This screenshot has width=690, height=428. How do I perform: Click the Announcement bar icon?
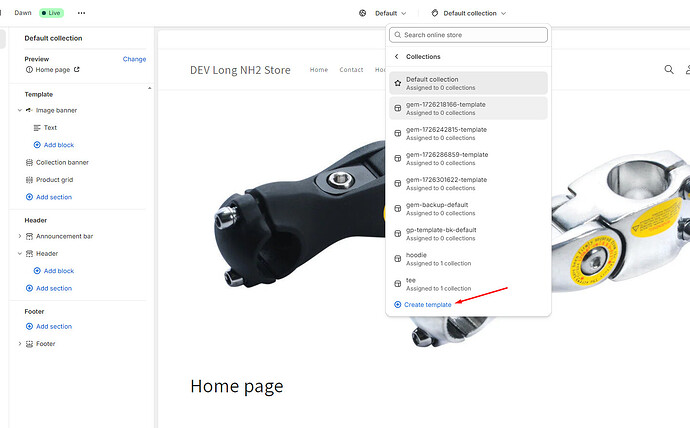click(29, 236)
